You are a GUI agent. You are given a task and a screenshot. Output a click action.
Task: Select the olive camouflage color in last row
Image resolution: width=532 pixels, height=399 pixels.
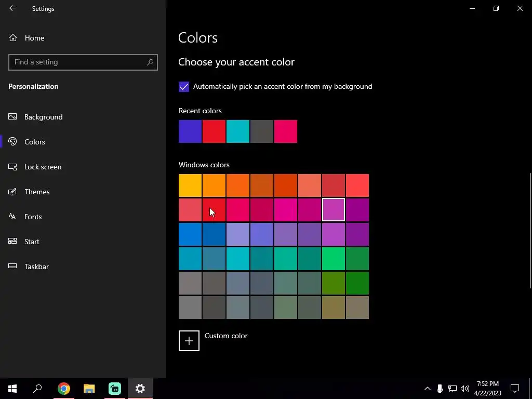[334, 308]
